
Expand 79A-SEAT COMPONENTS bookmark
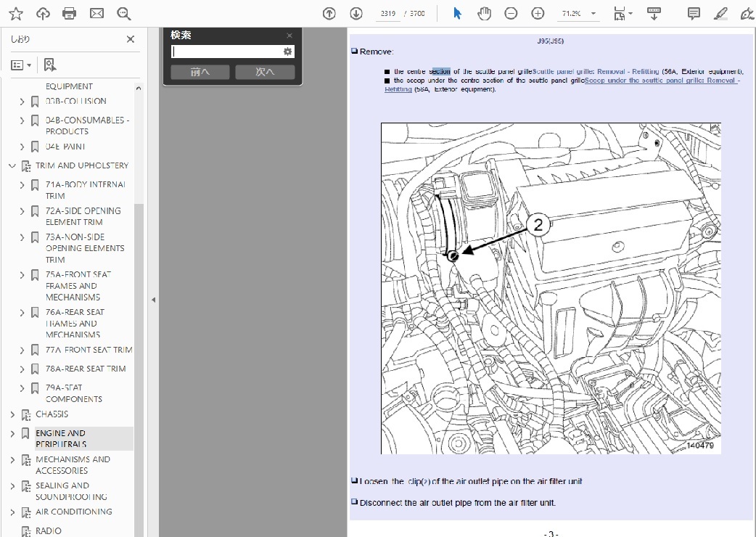click(x=22, y=388)
